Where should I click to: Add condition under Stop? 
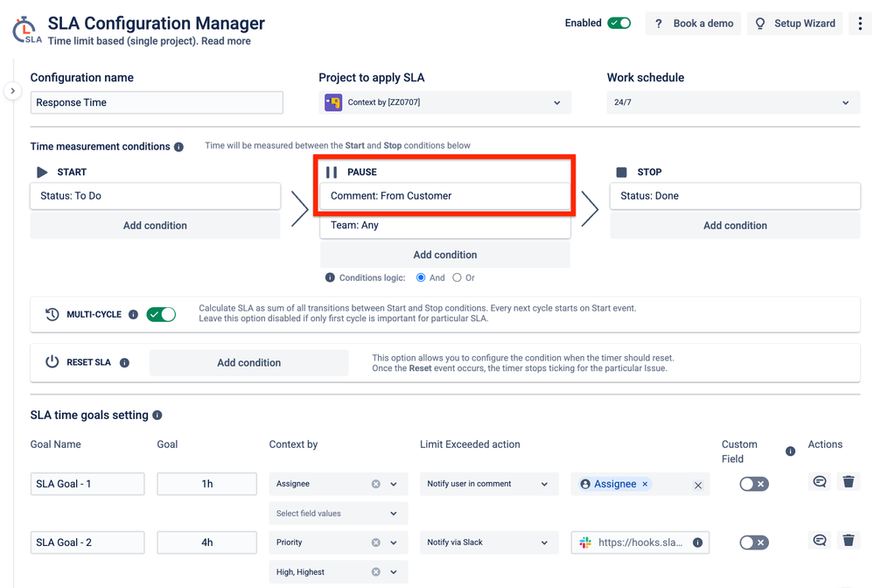click(735, 226)
